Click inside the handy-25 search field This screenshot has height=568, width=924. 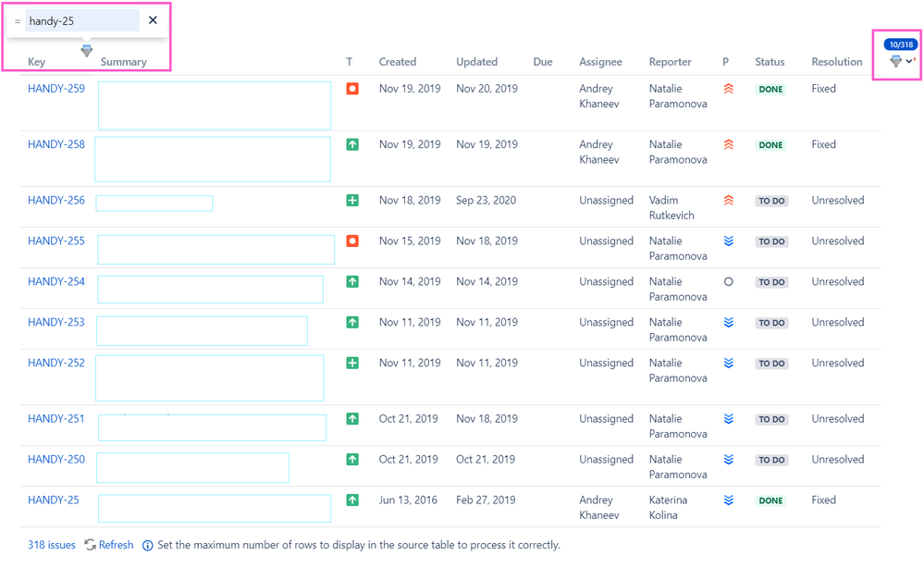point(81,19)
